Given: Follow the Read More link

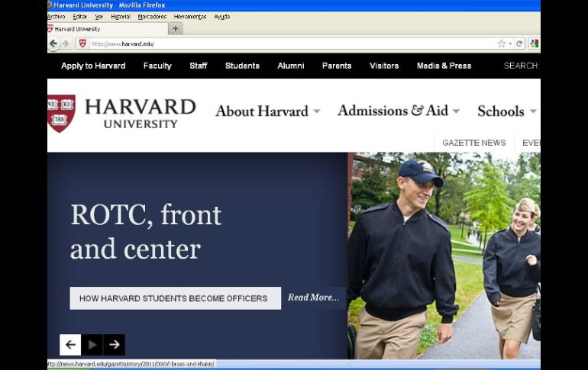Looking at the screenshot, I should pos(313,298).
